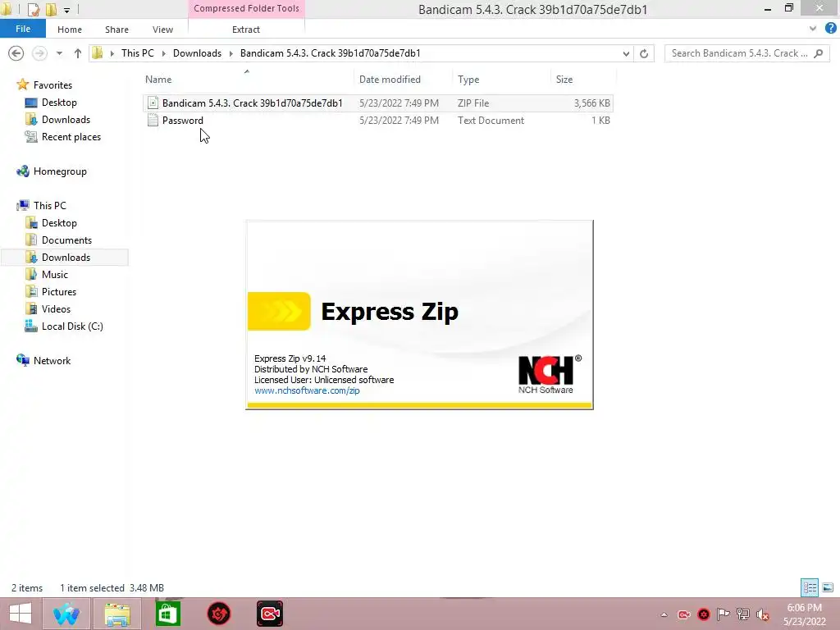Open the Videos folder in navigation pane
This screenshot has height=630, width=840.
(x=56, y=309)
